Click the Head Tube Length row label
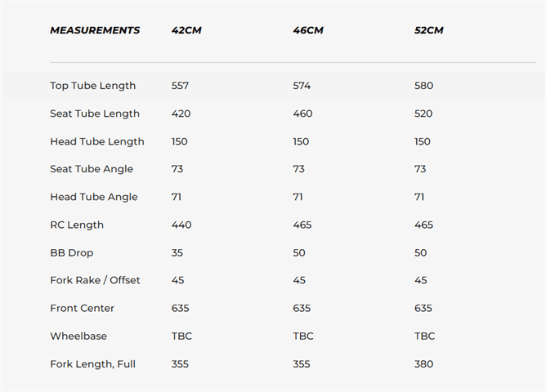Viewport: 546px width, 392px height. click(x=97, y=141)
